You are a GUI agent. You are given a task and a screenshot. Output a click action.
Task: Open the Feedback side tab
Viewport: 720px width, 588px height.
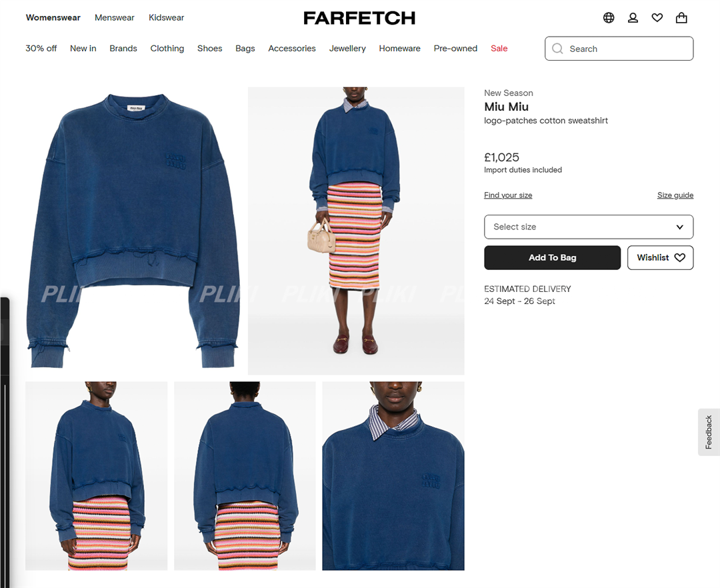pyautogui.click(x=709, y=432)
